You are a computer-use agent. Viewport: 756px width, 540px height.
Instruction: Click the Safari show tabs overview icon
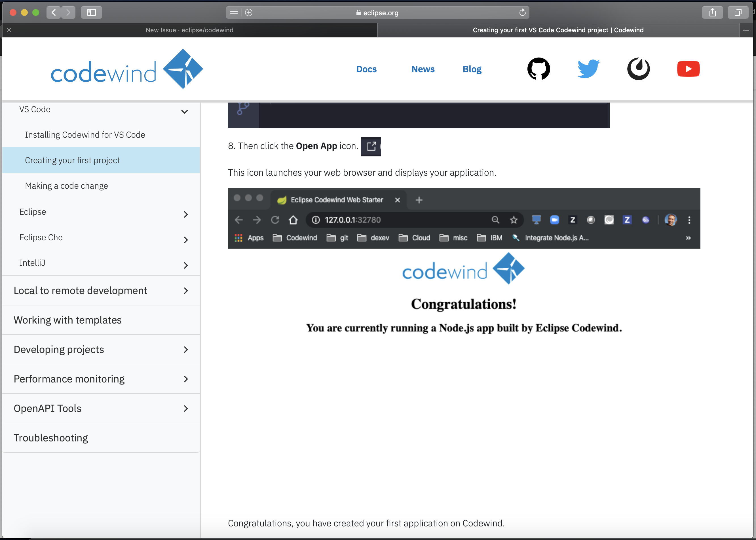[738, 13]
